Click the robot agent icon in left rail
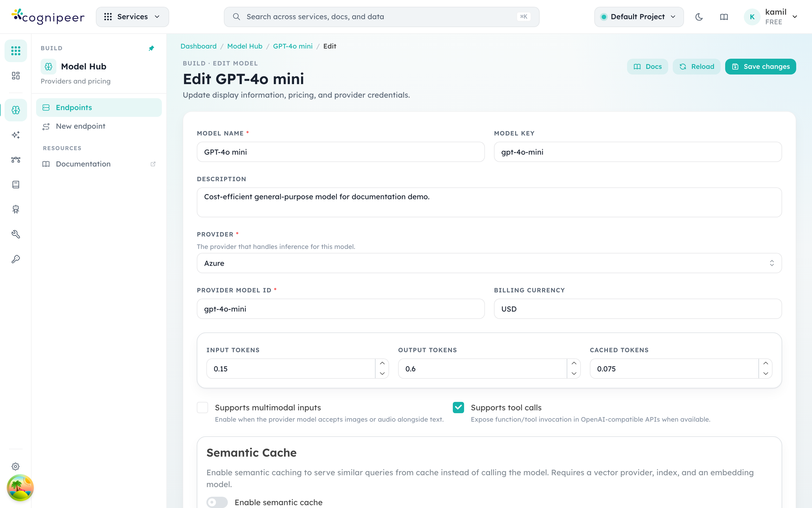This screenshot has height=508, width=812. pos(16,209)
